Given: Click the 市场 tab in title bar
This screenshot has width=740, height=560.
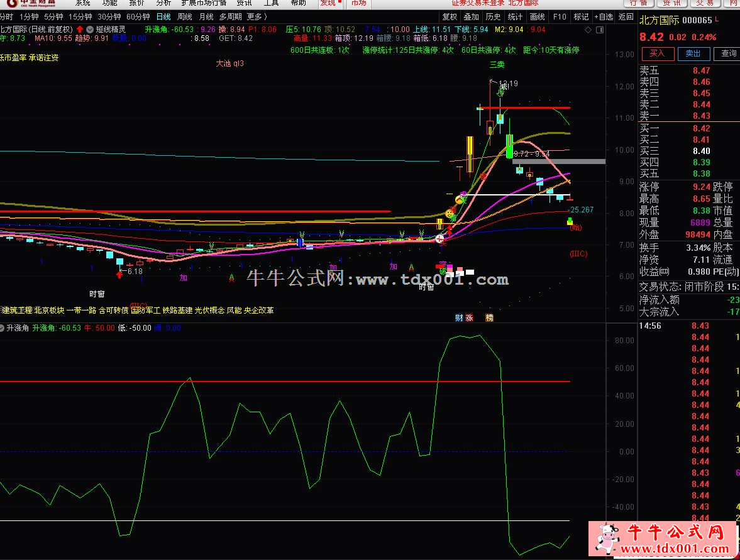Looking at the screenshot, I should (358, 3).
